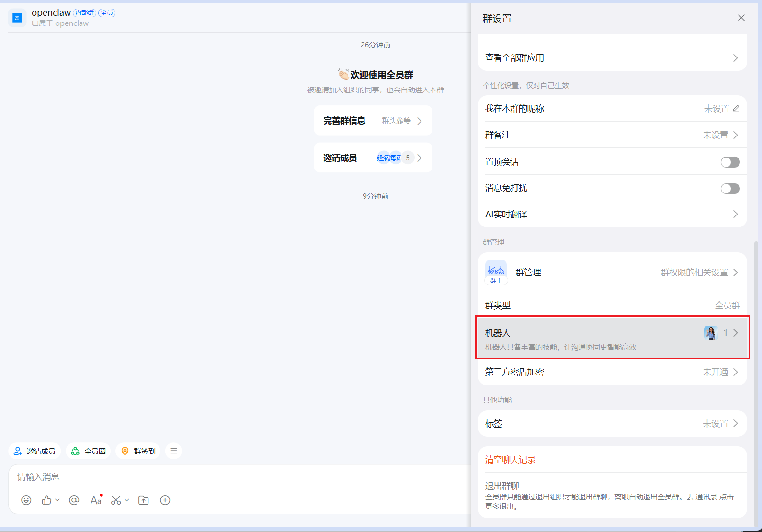Open the 机器人 settings row

point(612,338)
